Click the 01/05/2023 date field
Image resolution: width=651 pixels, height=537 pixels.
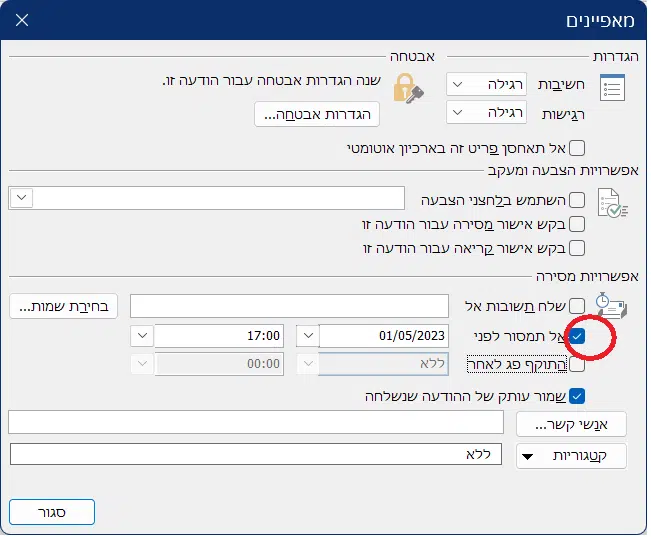384,336
